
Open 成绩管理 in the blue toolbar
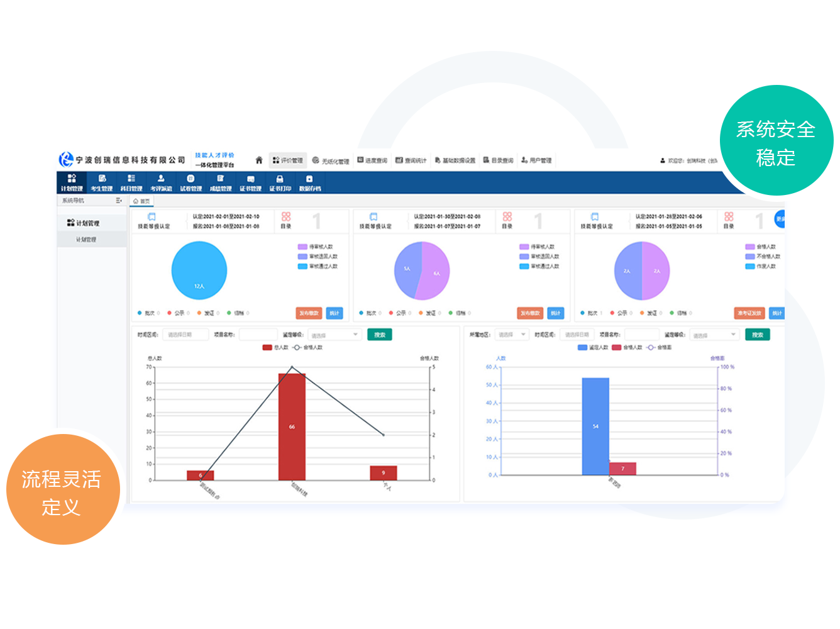(x=221, y=182)
